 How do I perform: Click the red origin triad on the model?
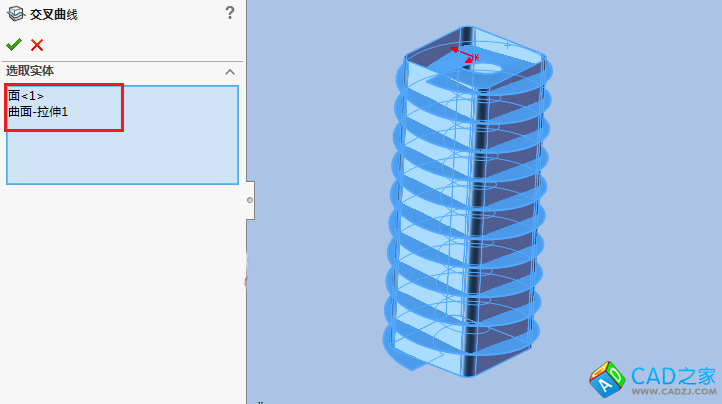465,55
